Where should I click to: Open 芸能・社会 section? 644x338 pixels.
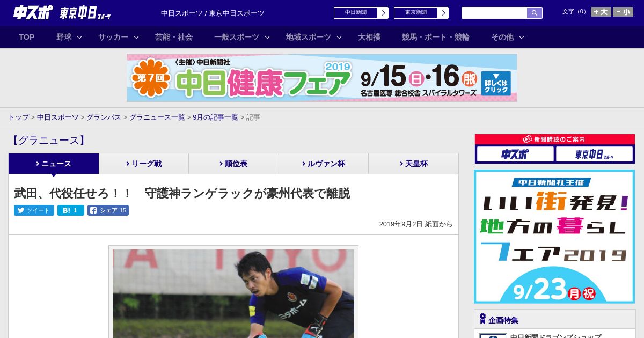174,37
